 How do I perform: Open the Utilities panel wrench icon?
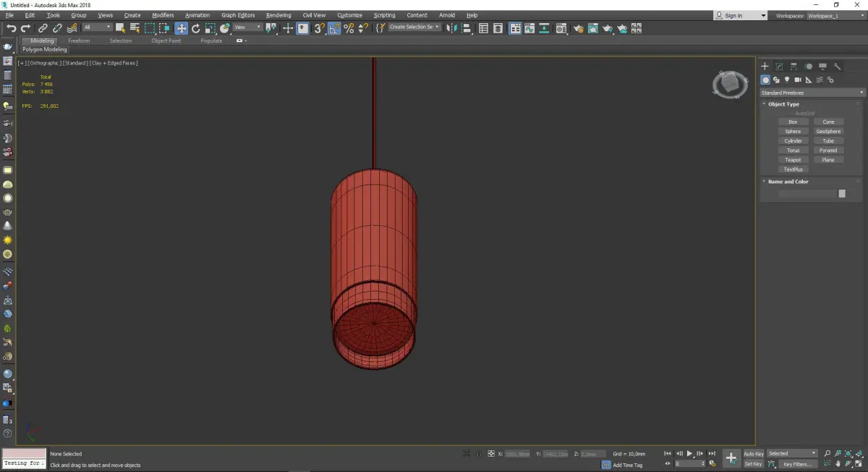click(x=837, y=66)
